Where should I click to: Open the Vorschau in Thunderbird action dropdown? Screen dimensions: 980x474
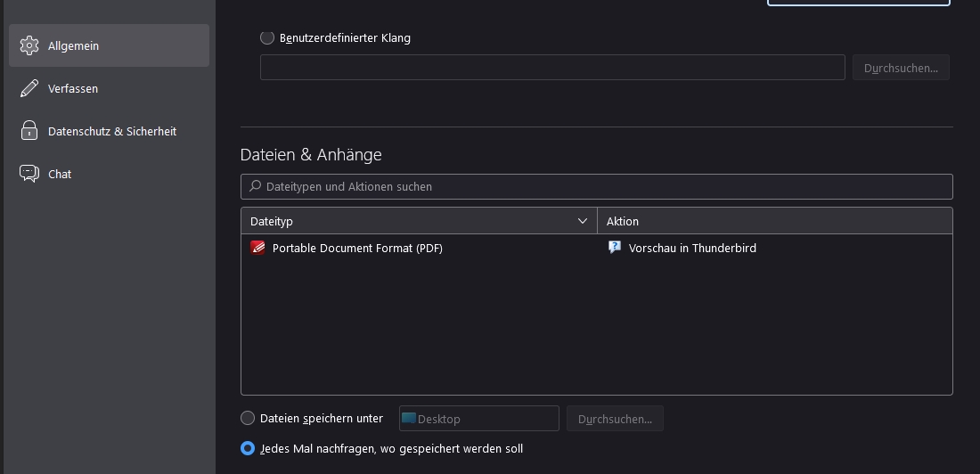pyautogui.click(x=775, y=248)
